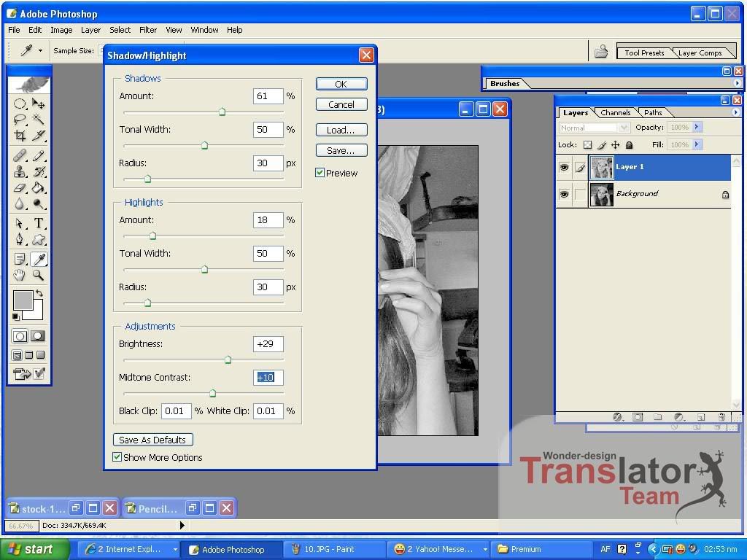Screen dimensions: 747x560
Task: Click the swap foreground/background colors icon
Action: pyautogui.click(x=39, y=293)
